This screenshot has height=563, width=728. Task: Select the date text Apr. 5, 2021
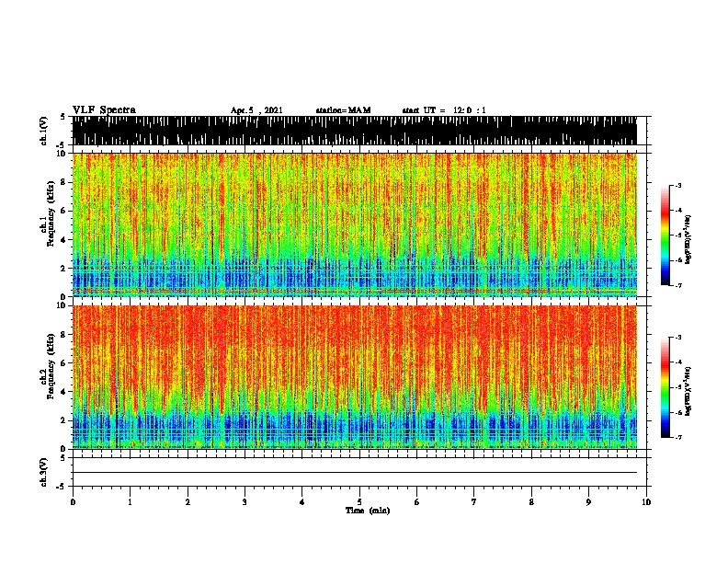[x=256, y=110]
